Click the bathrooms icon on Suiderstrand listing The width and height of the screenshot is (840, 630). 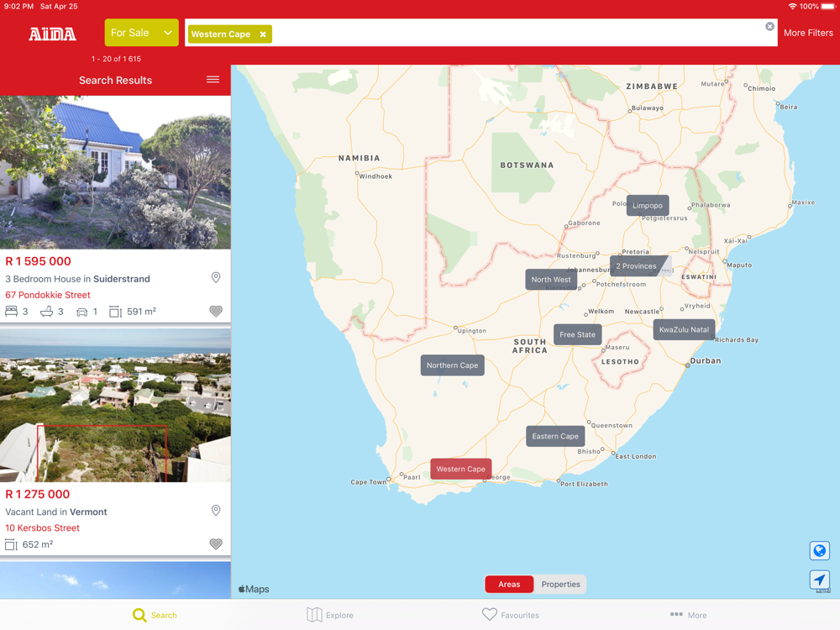click(x=46, y=312)
